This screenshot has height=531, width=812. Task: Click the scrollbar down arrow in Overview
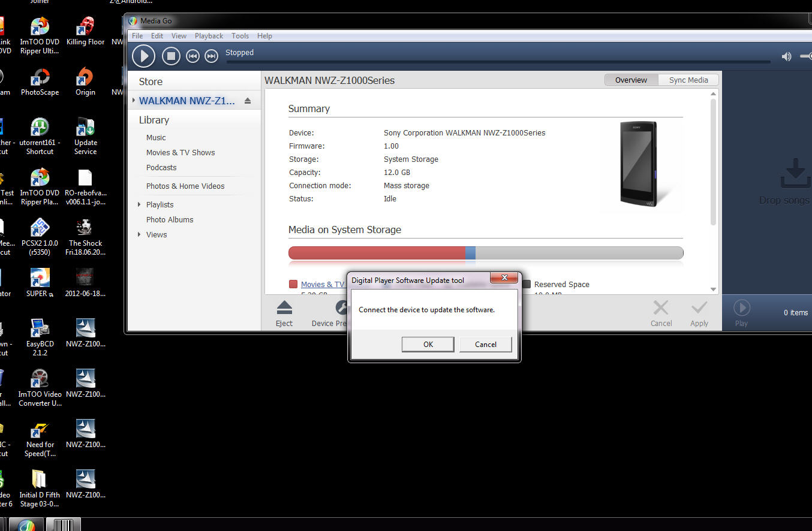pyautogui.click(x=713, y=289)
